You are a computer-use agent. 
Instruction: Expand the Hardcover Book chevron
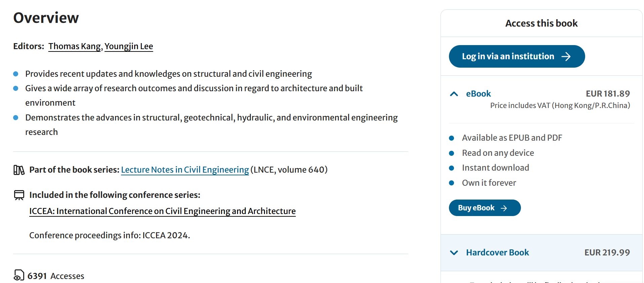click(x=454, y=253)
